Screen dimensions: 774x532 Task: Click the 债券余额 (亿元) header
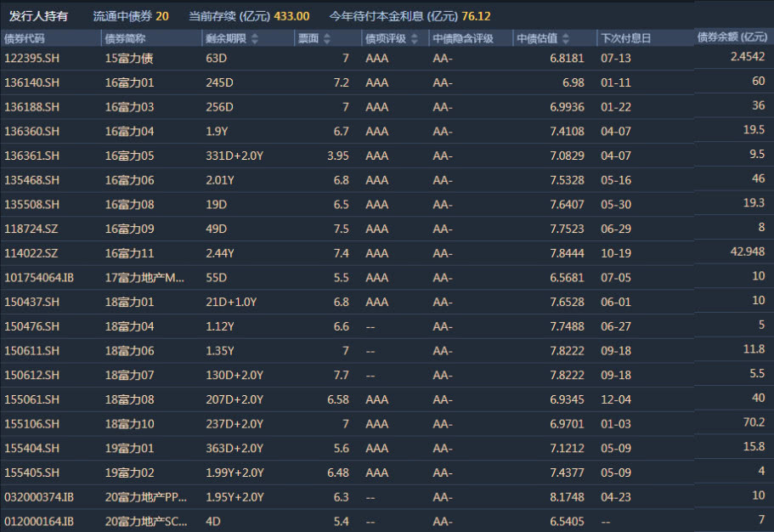(x=732, y=37)
